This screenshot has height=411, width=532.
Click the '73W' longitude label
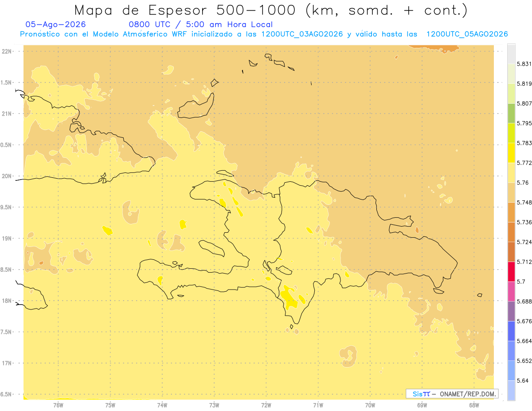point(214,405)
